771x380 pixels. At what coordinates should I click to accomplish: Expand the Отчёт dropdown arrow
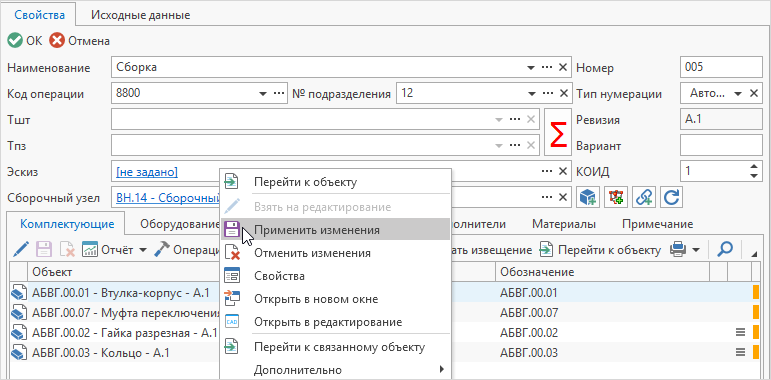[143, 250]
